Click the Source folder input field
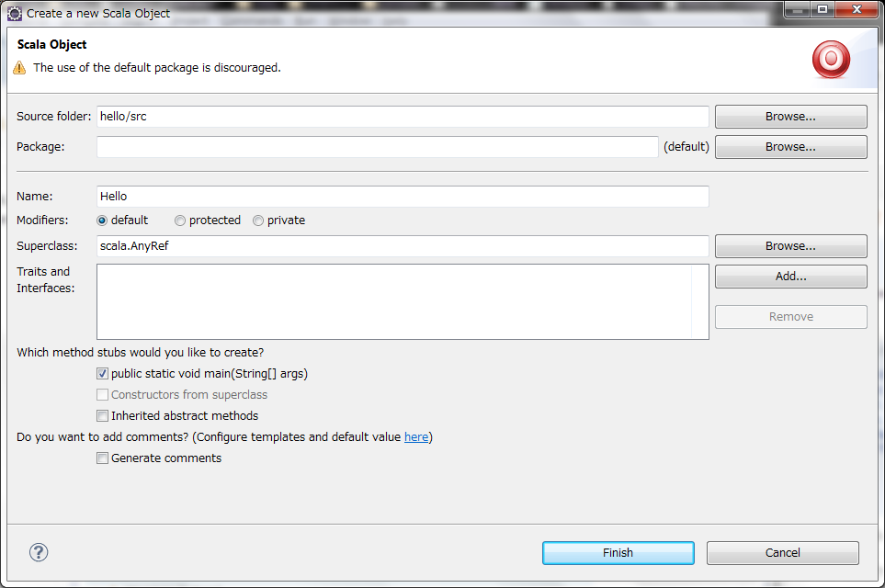885x588 pixels. (403, 117)
